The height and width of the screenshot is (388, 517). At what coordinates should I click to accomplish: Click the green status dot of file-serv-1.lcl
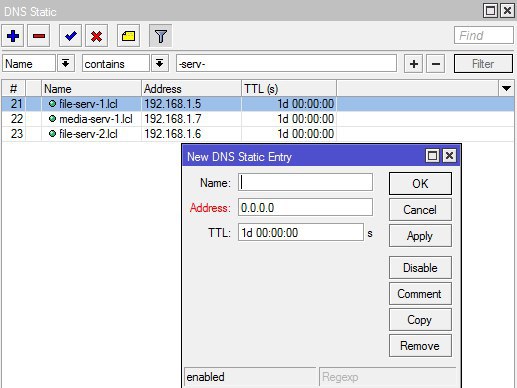click(x=52, y=103)
